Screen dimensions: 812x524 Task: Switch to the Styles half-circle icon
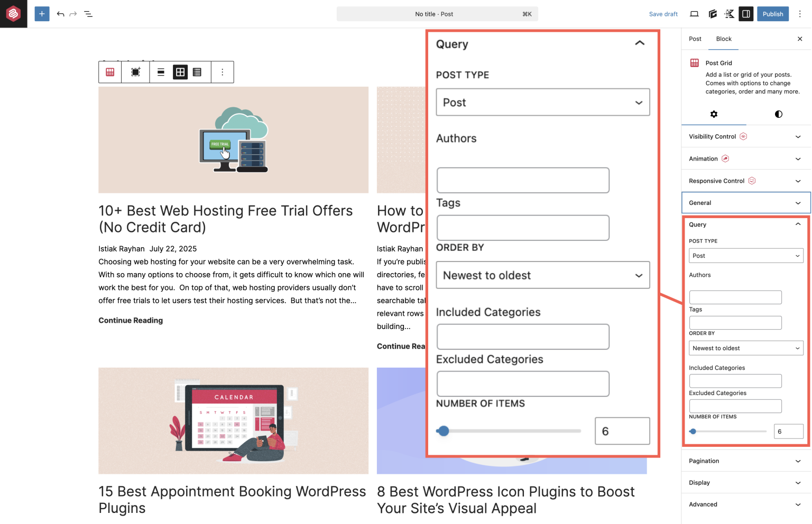click(778, 114)
